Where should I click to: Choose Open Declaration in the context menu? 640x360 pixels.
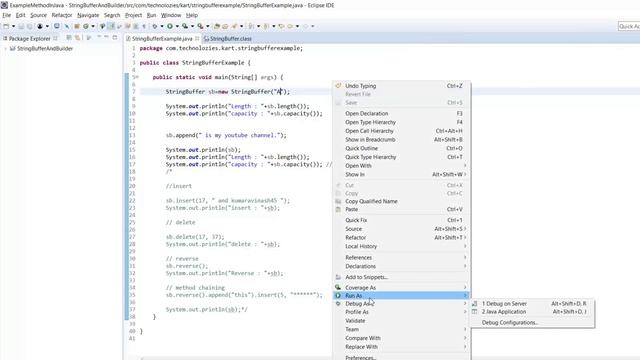[402, 113]
